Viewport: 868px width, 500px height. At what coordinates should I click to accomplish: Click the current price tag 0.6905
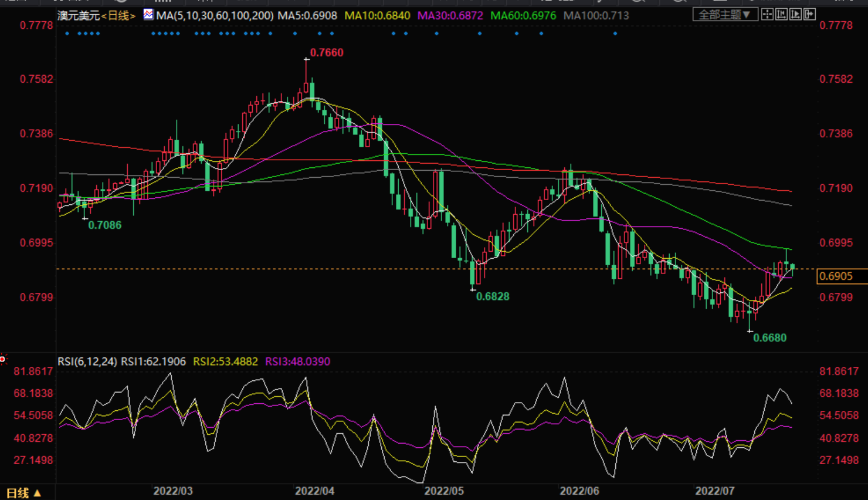click(x=836, y=276)
